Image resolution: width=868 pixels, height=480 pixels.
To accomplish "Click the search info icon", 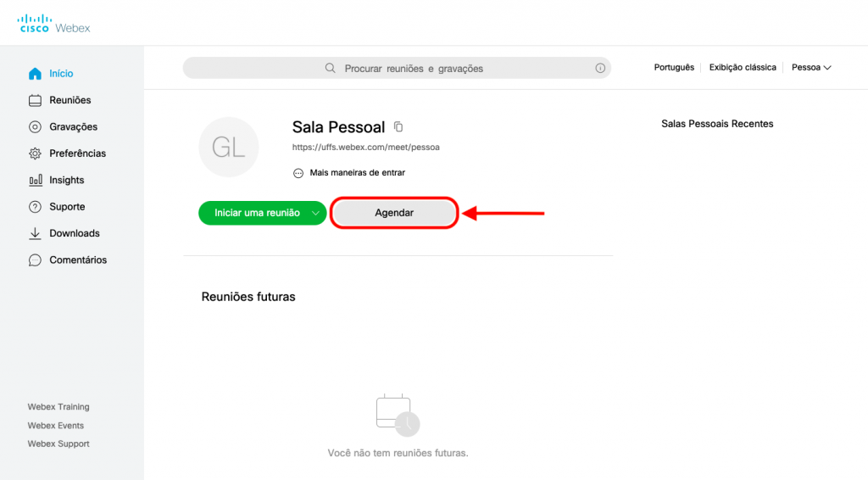I will pyautogui.click(x=600, y=68).
